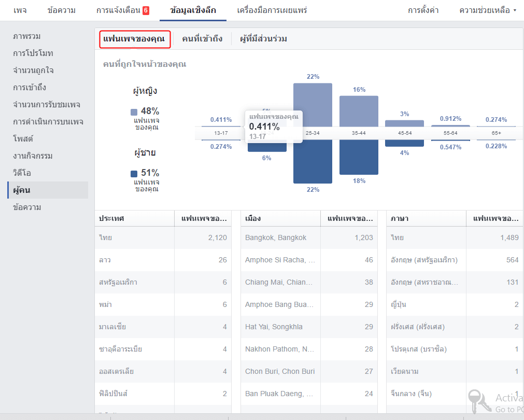Click the เมือง column header
This screenshot has width=524, height=420.
tap(281, 218)
